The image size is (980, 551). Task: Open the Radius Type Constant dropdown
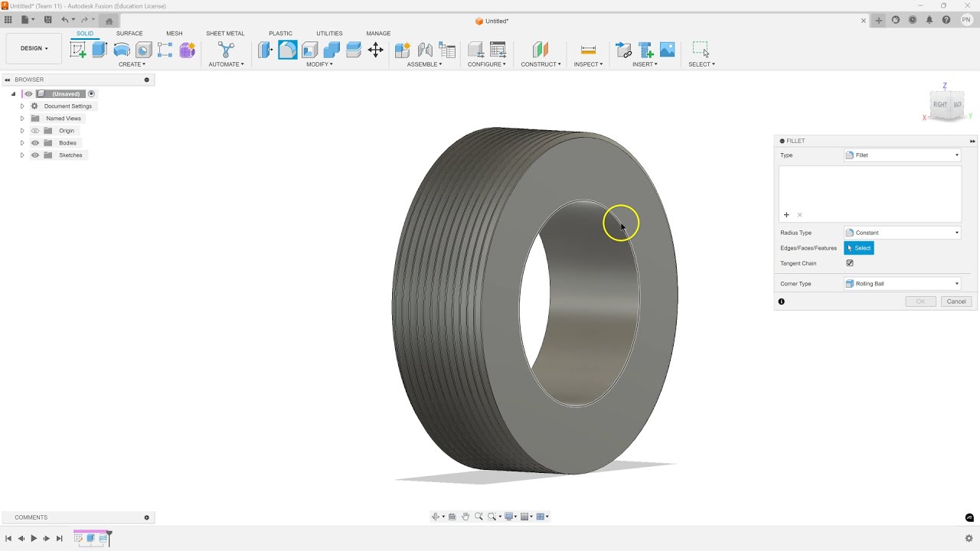click(x=903, y=233)
